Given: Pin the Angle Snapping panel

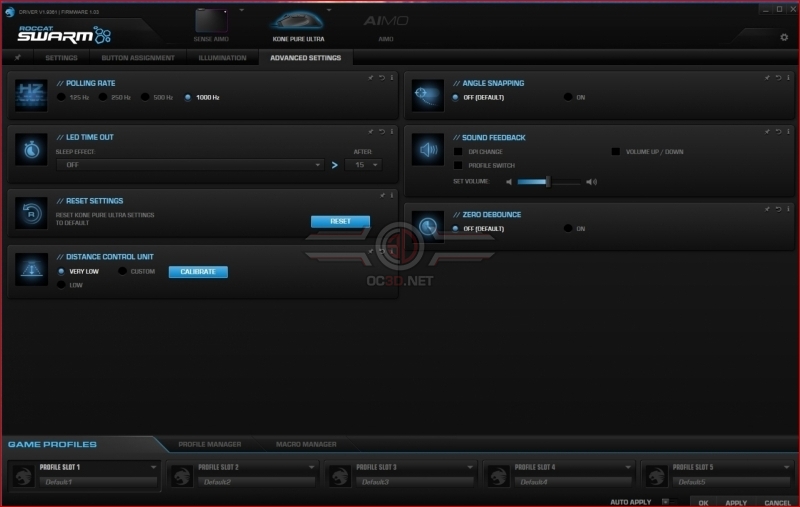Looking at the screenshot, I should [767, 78].
